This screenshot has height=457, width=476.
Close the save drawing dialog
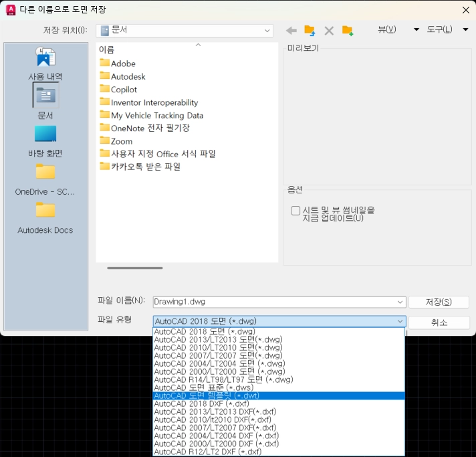pyautogui.click(x=466, y=10)
